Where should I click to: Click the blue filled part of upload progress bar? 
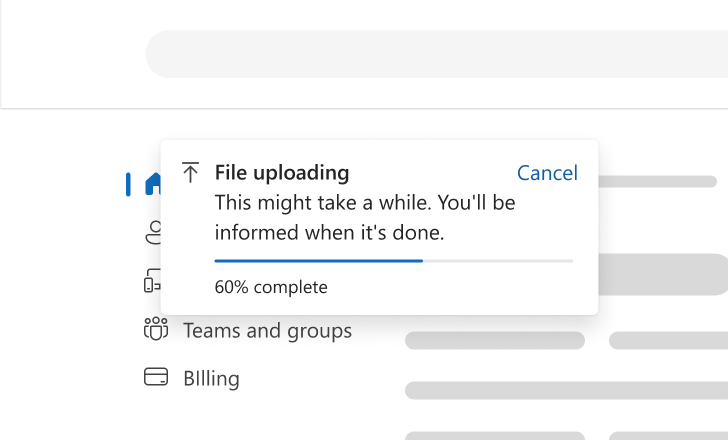318,261
